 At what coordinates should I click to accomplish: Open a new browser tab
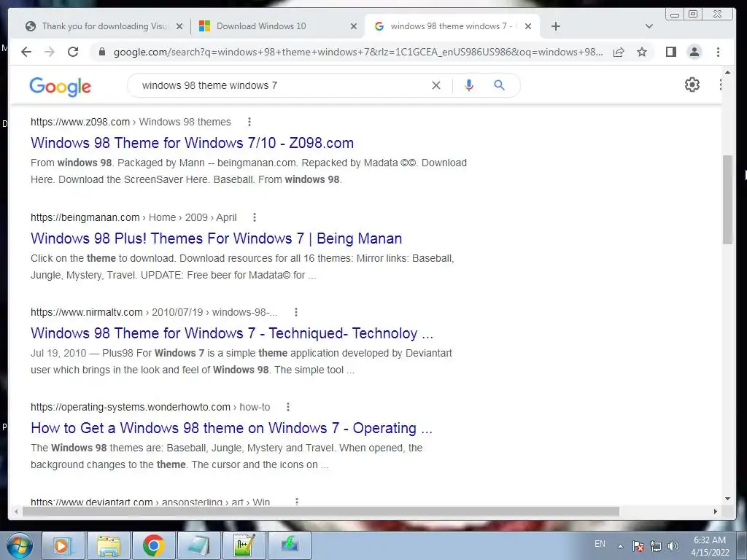[555, 26]
